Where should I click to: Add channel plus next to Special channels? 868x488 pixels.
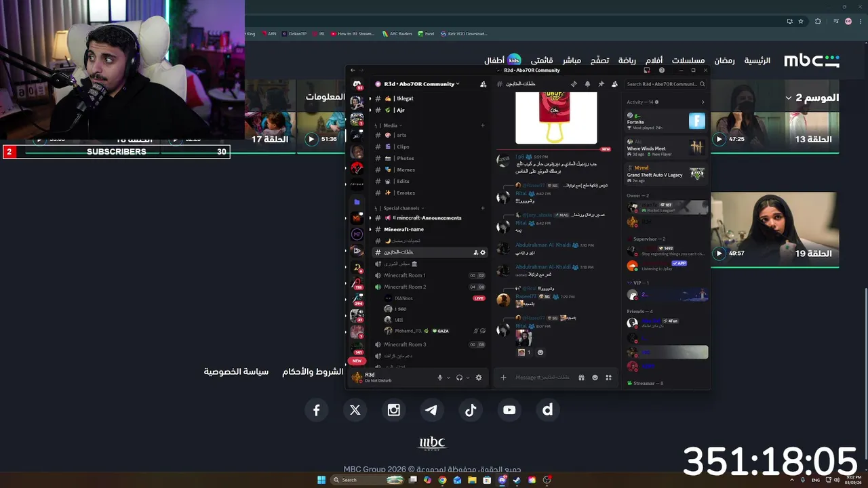click(x=483, y=208)
